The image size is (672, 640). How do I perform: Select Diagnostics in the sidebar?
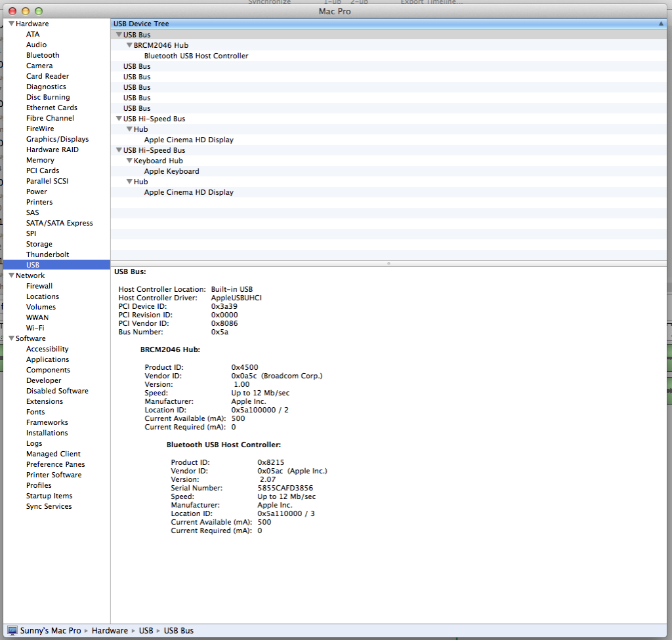click(x=47, y=87)
